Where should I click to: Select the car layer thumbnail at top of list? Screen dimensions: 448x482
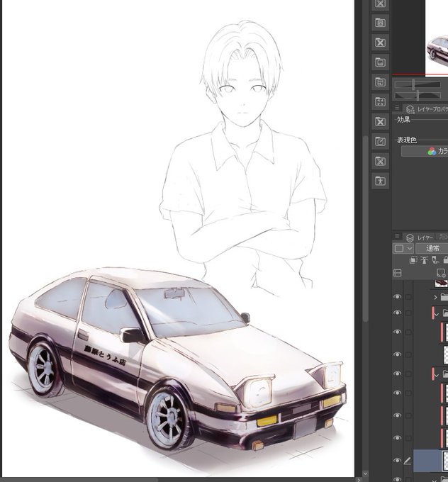click(x=442, y=283)
